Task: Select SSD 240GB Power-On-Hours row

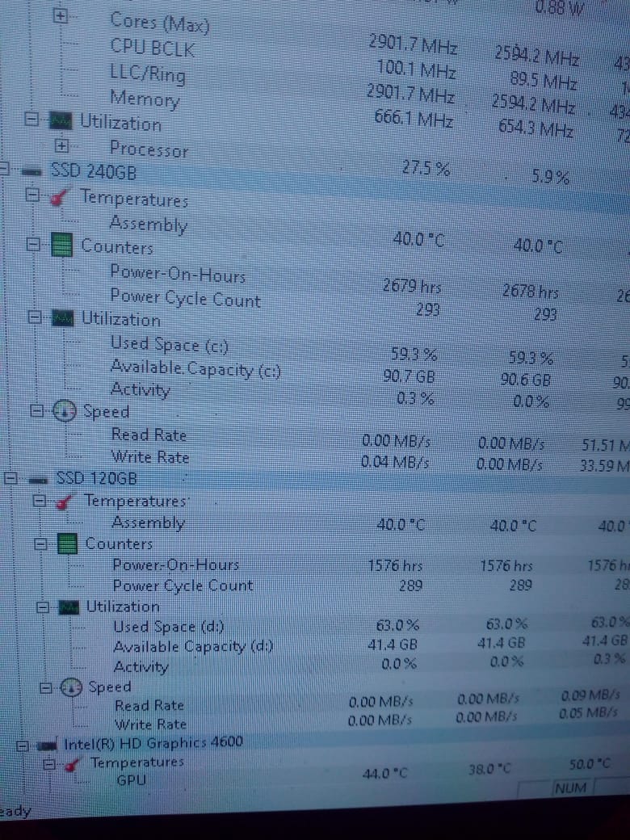Action: coord(178,273)
